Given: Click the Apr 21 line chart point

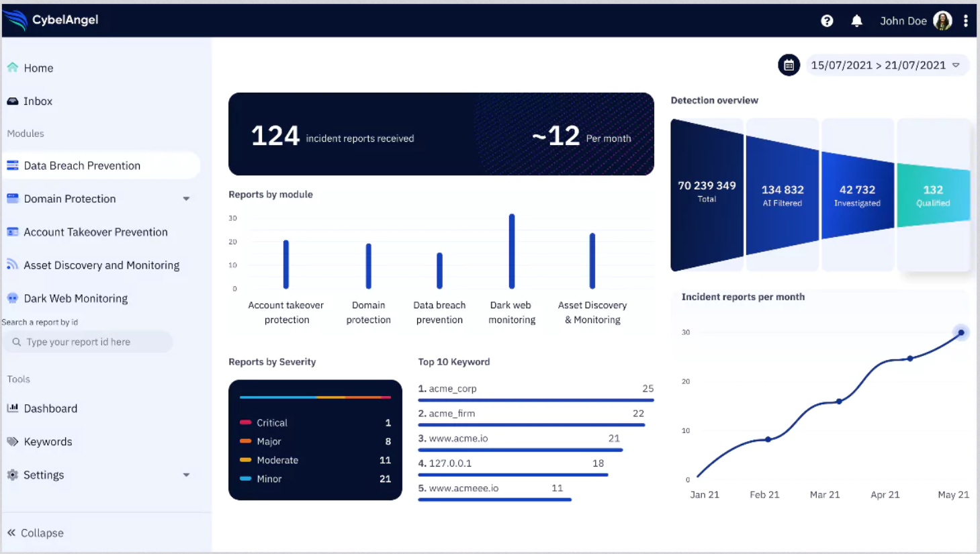Looking at the screenshot, I should click(x=910, y=359).
